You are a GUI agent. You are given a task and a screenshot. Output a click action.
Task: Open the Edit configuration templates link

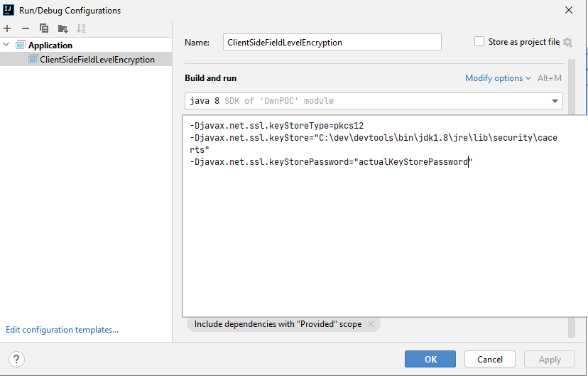pos(62,330)
